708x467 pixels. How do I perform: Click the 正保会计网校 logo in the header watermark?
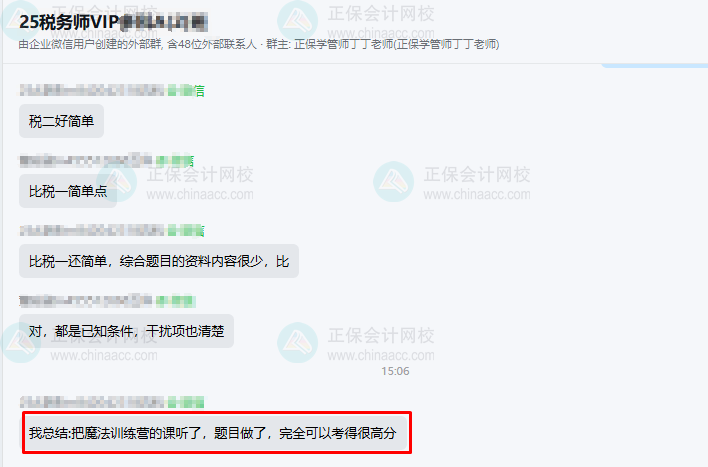(298, 21)
